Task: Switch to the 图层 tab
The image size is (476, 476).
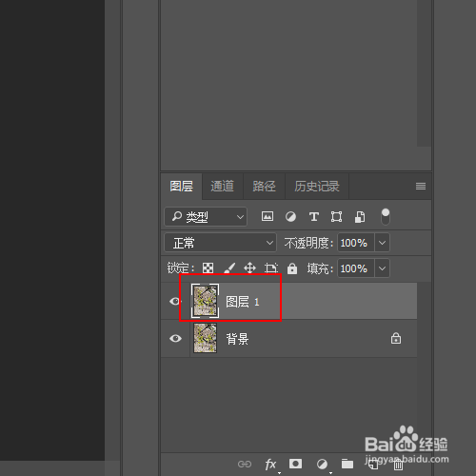Action: 181,186
